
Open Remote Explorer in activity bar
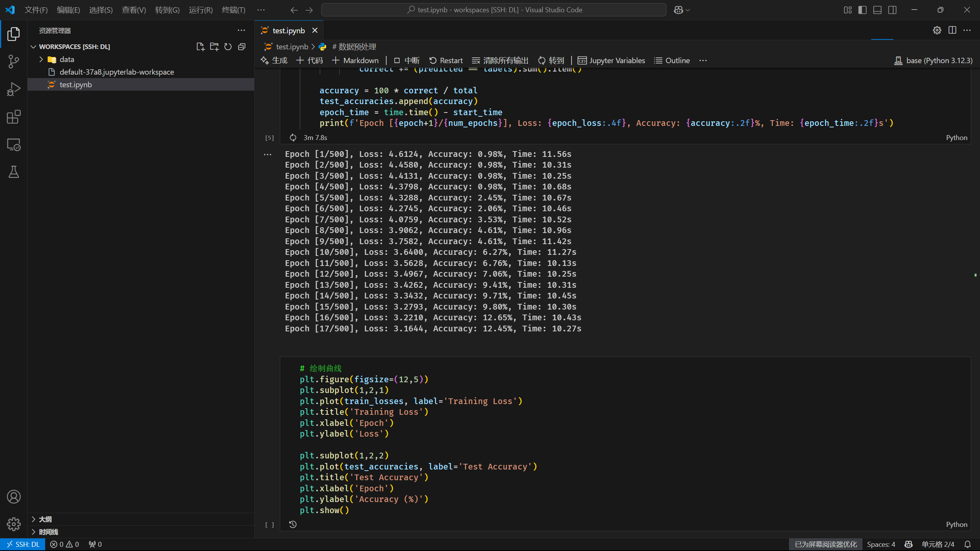click(x=13, y=145)
